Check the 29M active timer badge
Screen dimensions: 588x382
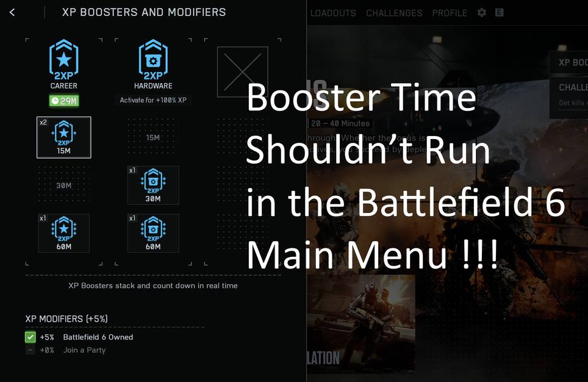[x=64, y=101]
